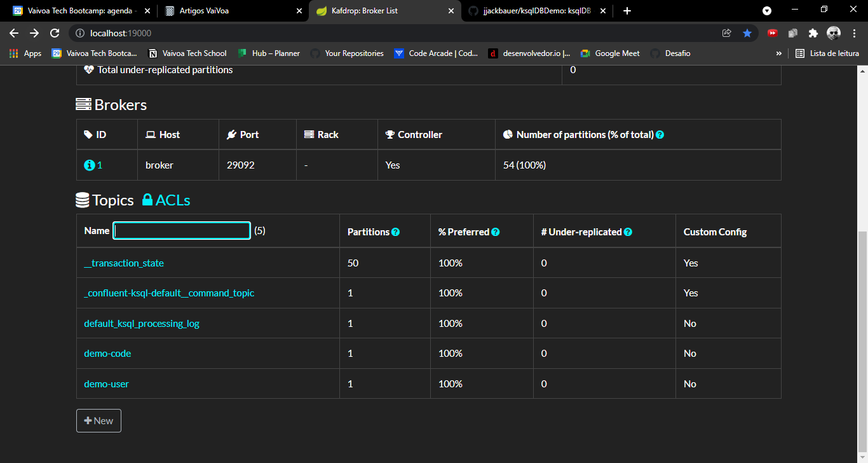868x463 pixels.
Task: Open the Vaivoa Tech Bootca... bookmark
Action: 95,53
